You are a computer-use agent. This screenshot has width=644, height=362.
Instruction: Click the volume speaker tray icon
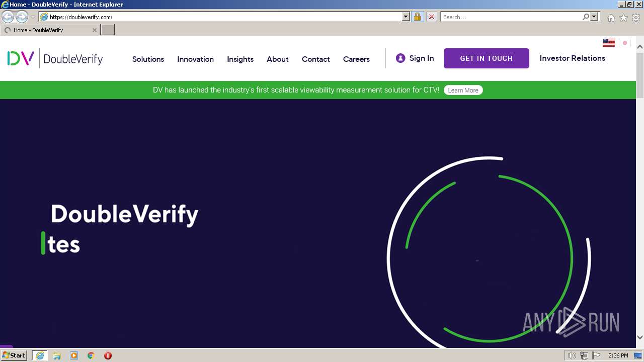coord(572,355)
